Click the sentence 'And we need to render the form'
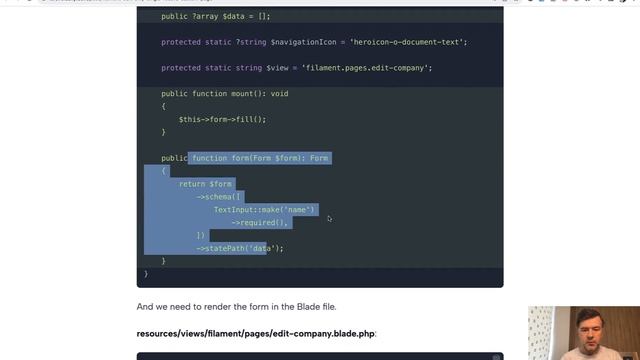The image size is (640, 360). (236, 307)
